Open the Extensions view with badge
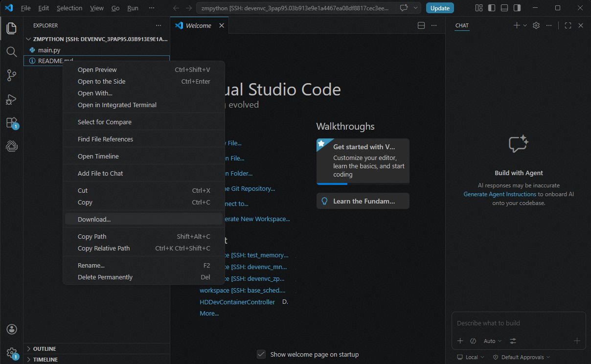 tap(11, 123)
